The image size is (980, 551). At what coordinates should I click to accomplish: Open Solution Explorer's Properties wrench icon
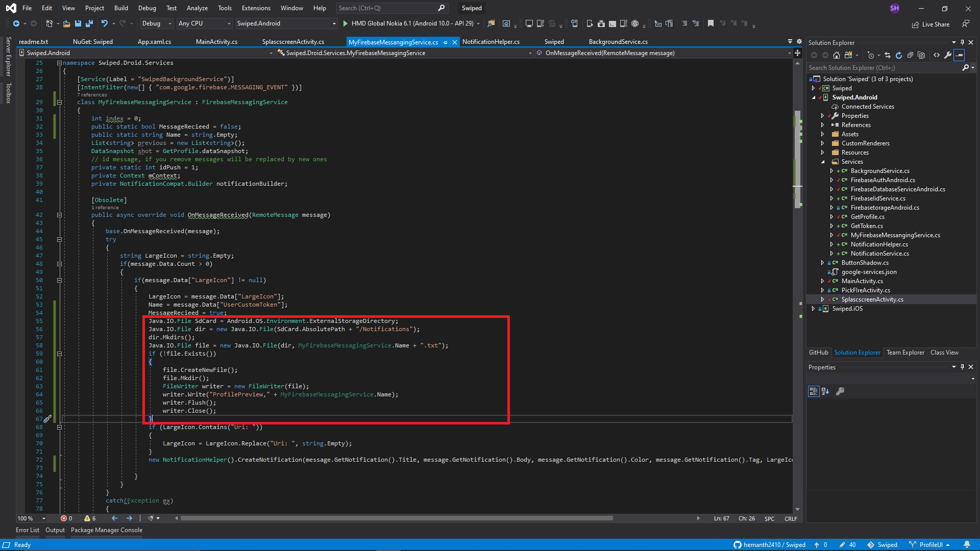click(x=948, y=55)
